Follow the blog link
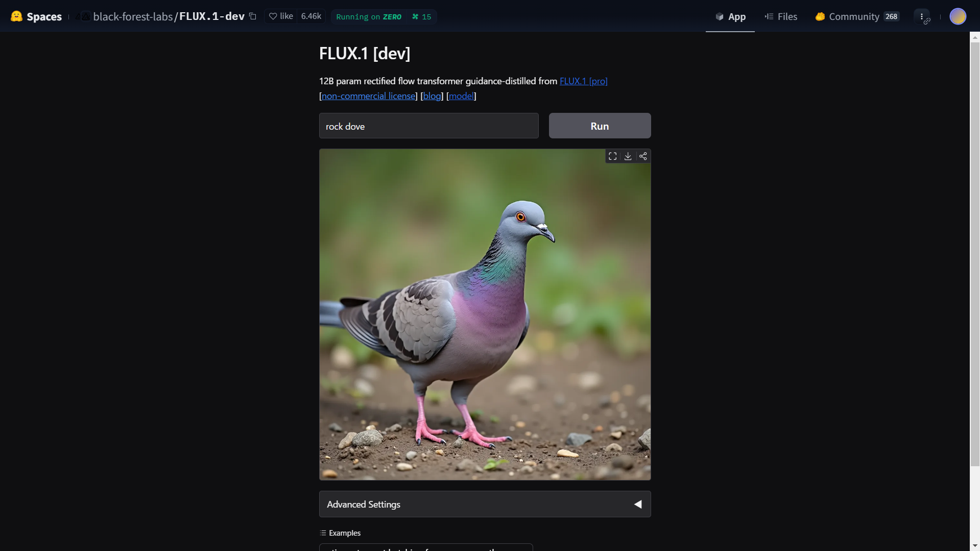Screen dimensions: 980x551 tap(432, 95)
